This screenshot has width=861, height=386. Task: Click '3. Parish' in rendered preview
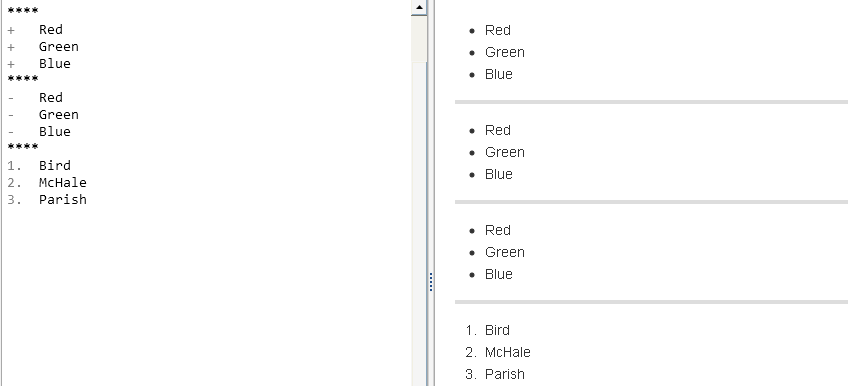tap(495, 374)
